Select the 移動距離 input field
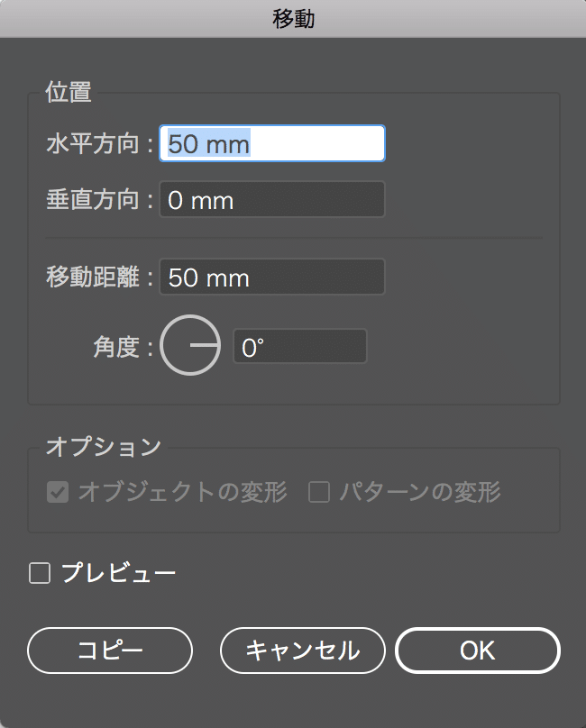The image size is (586, 728). coord(272,278)
